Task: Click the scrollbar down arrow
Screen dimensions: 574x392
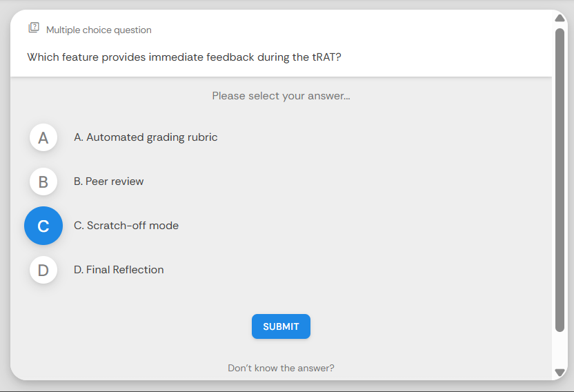Action: click(560, 373)
